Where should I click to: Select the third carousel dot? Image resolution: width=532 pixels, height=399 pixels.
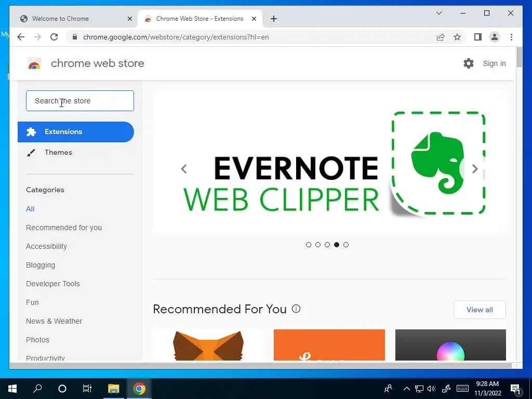click(327, 245)
